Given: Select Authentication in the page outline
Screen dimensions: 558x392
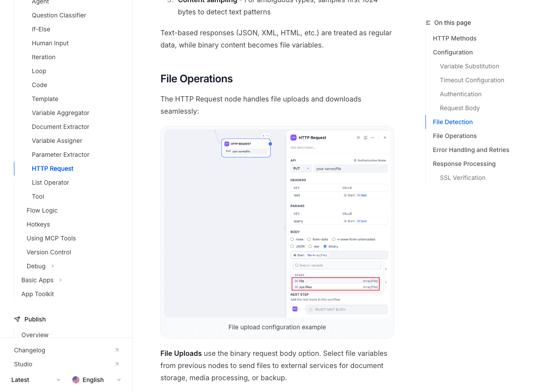Looking at the screenshot, I should pos(461,94).
